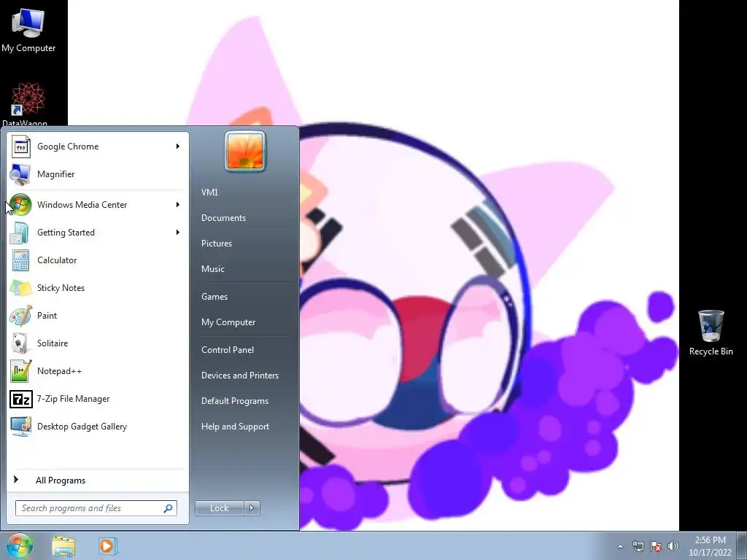Screen dimensions: 747x560
Task: Open the Desktop Gadget Gallery icon
Action: pos(21,426)
